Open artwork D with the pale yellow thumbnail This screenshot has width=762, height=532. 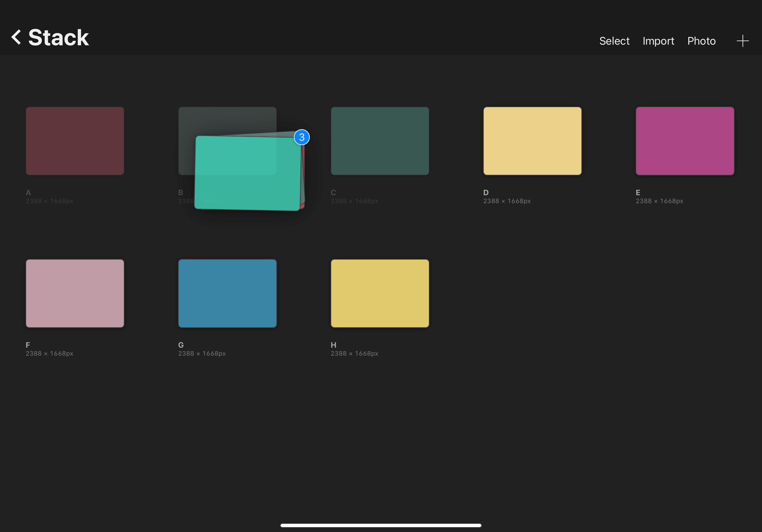532,141
